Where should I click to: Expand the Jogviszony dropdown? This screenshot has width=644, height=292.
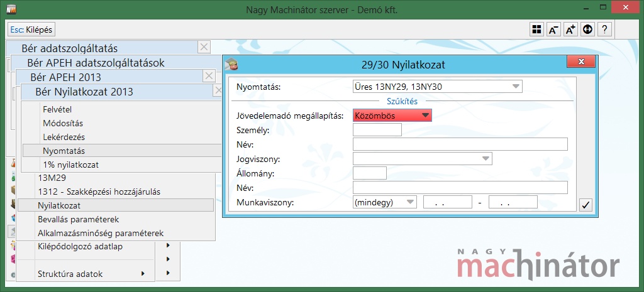click(x=422, y=158)
